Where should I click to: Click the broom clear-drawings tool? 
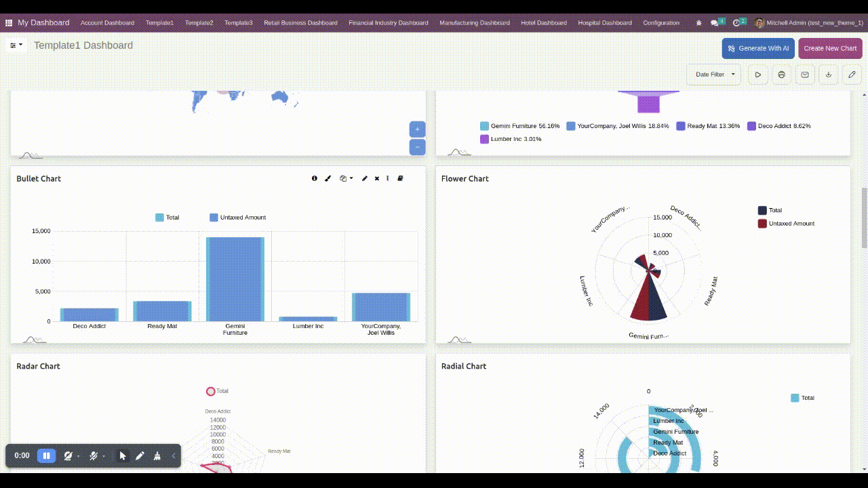click(x=157, y=455)
